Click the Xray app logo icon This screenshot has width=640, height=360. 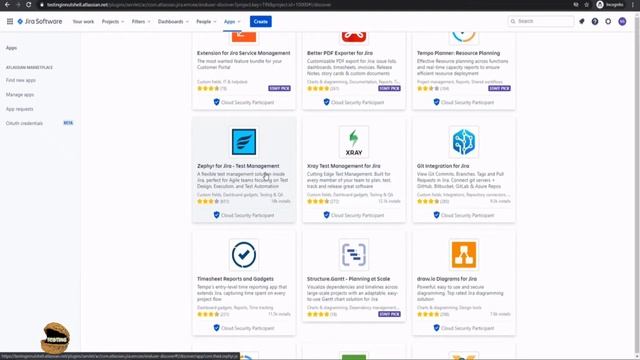point(353,142)
